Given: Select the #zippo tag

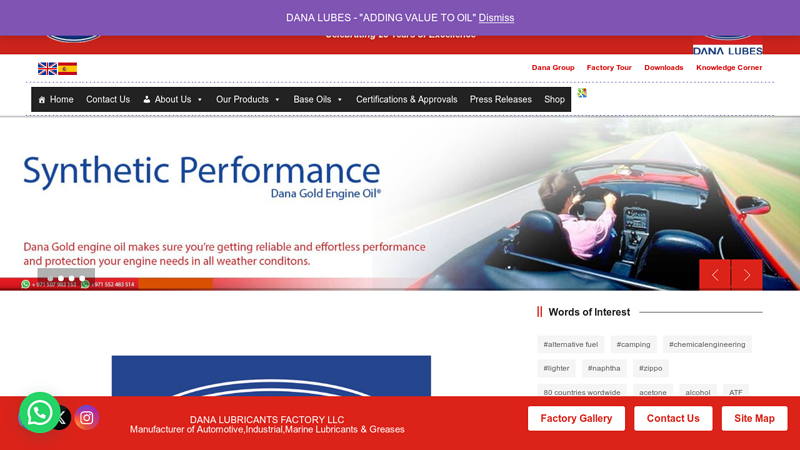Looking at the screenshot, I should click(651, 368).
